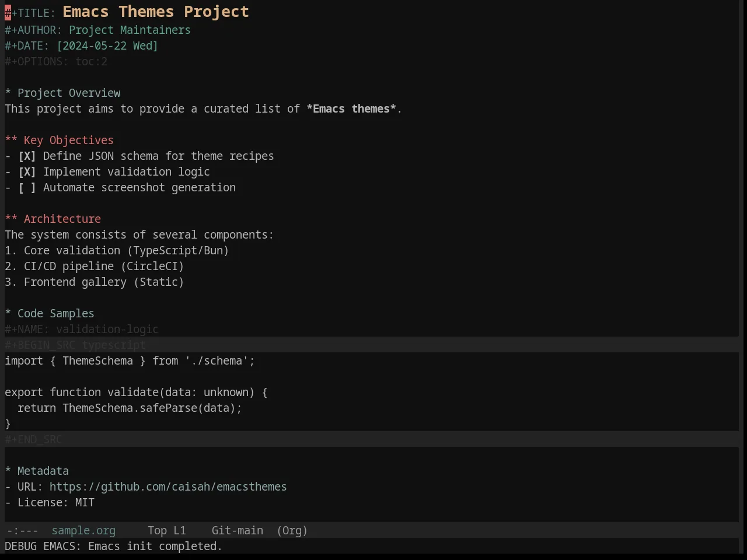The height and width of the screenshot is (560, 747).
Task: Click the 'Top' position indicator in mode line
Action: pos(157,531)
